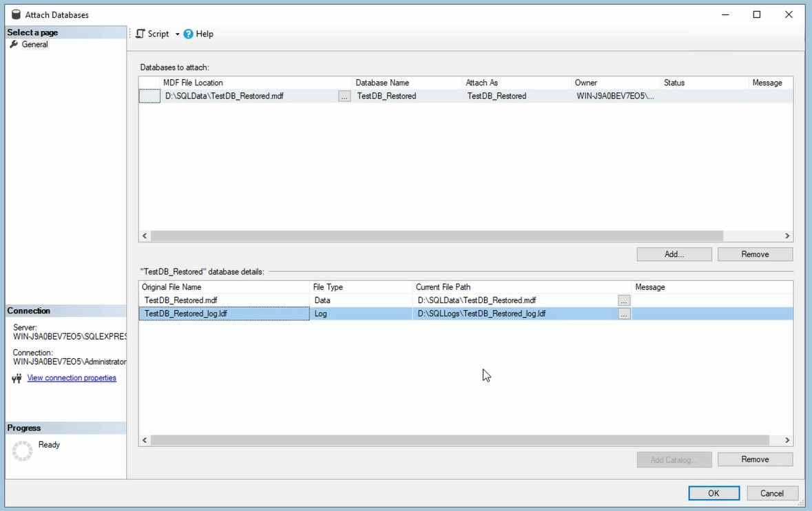Open View connection properties link

72,378
